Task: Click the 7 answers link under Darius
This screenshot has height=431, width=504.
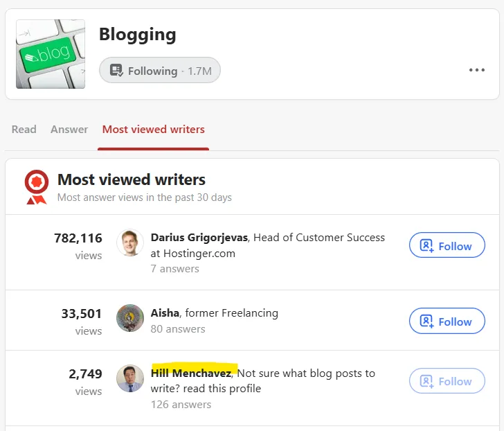Action: point(174,269)
